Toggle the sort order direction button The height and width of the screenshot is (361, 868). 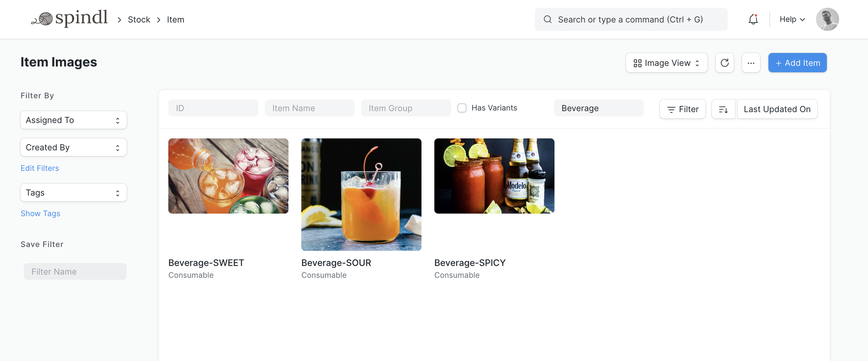pos(723,109)
